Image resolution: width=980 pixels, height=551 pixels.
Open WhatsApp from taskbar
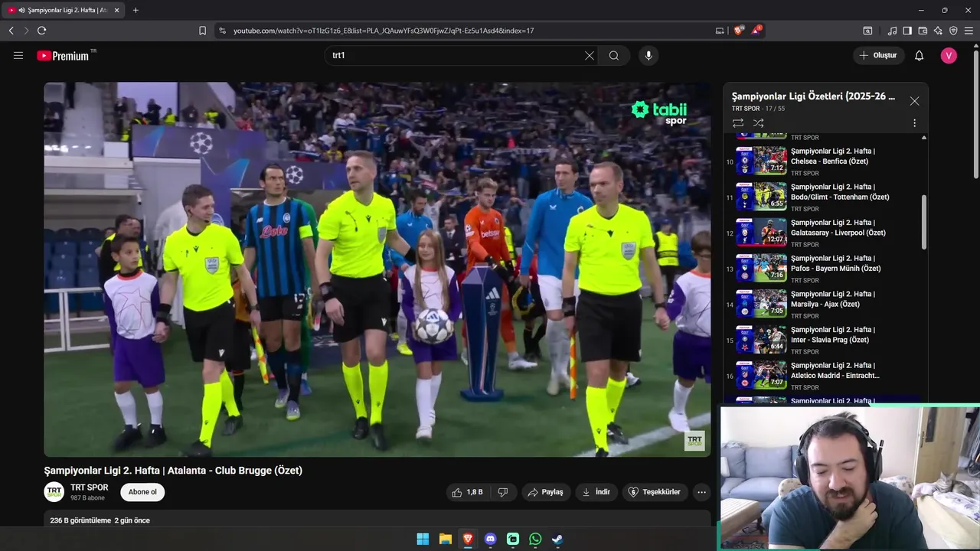click(x=535, y=539)
